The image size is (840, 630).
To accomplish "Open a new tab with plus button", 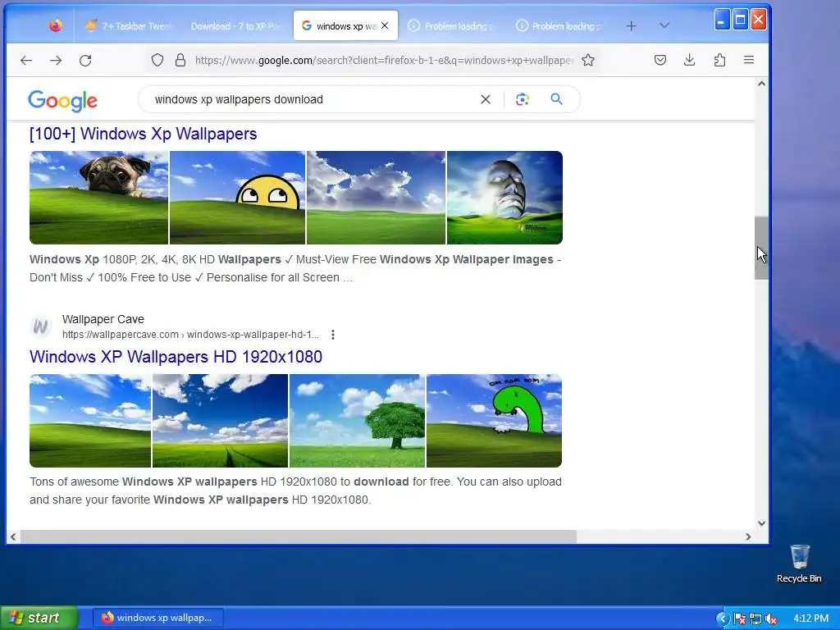I will (x=631, y=25).
